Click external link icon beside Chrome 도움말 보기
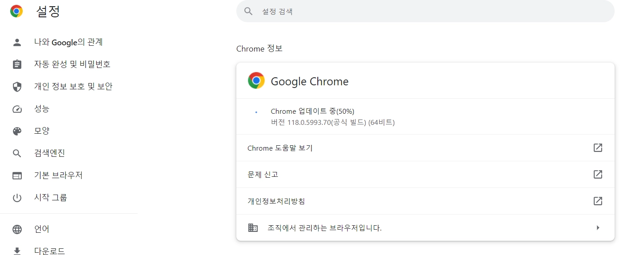 (x=598, y=148)
